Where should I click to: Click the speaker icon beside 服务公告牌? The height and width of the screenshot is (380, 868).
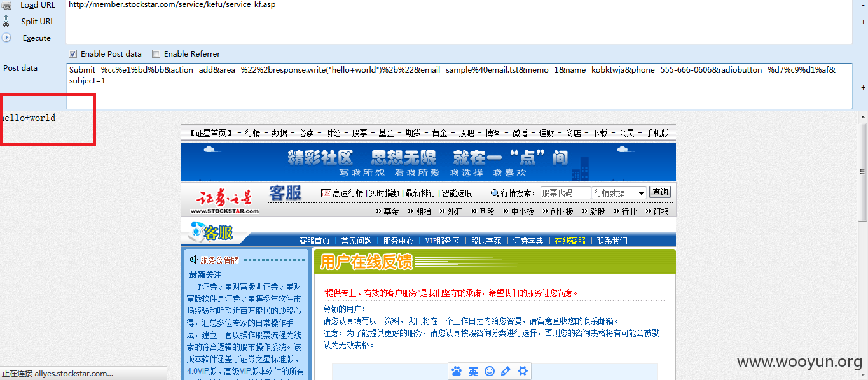194,260
